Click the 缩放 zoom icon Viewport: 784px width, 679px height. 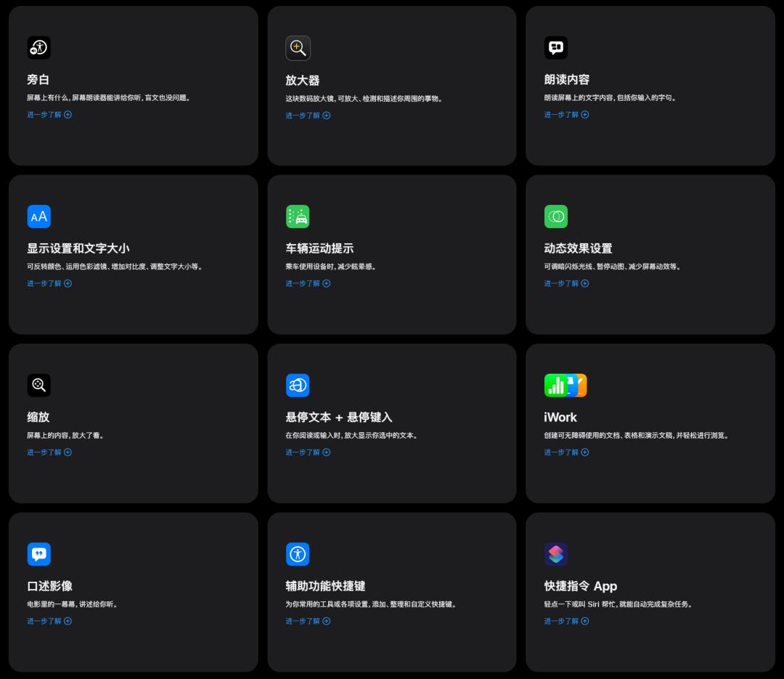click(38, 385)
